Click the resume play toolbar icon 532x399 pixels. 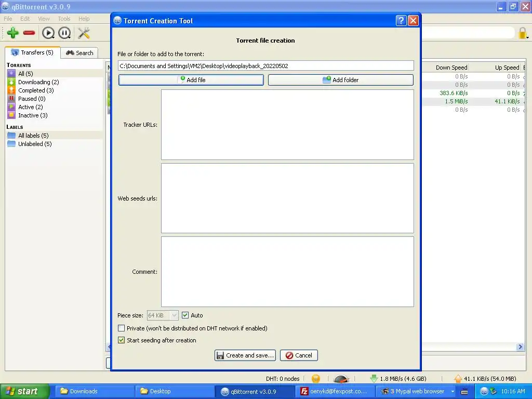[48, 33]
